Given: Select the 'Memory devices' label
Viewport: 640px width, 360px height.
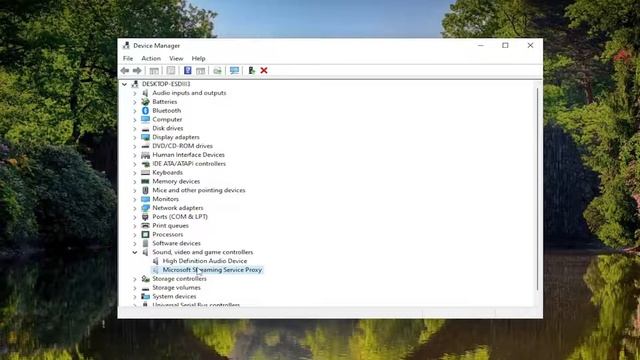Looking at the screenshot, I should 176,181.
